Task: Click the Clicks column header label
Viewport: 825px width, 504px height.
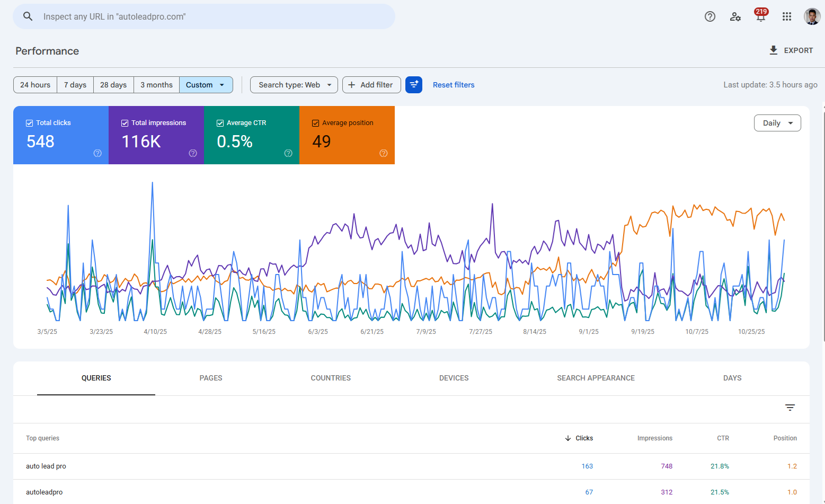Action: click(x=584, y=438)
